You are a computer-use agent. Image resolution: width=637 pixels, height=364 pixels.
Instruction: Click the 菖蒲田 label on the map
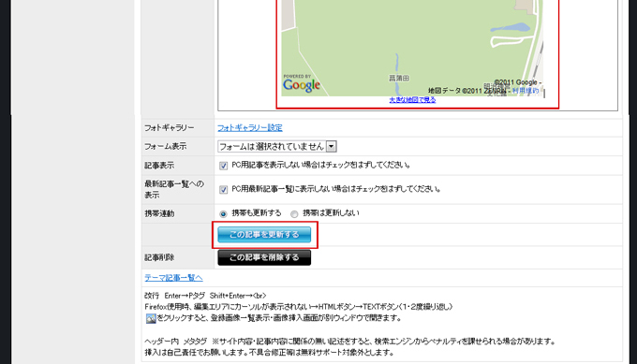tap(399, 78)
